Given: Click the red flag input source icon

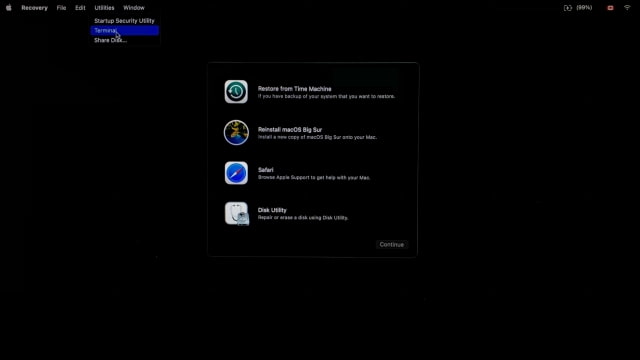Looking at the screenshot, I should click(610, 8).
